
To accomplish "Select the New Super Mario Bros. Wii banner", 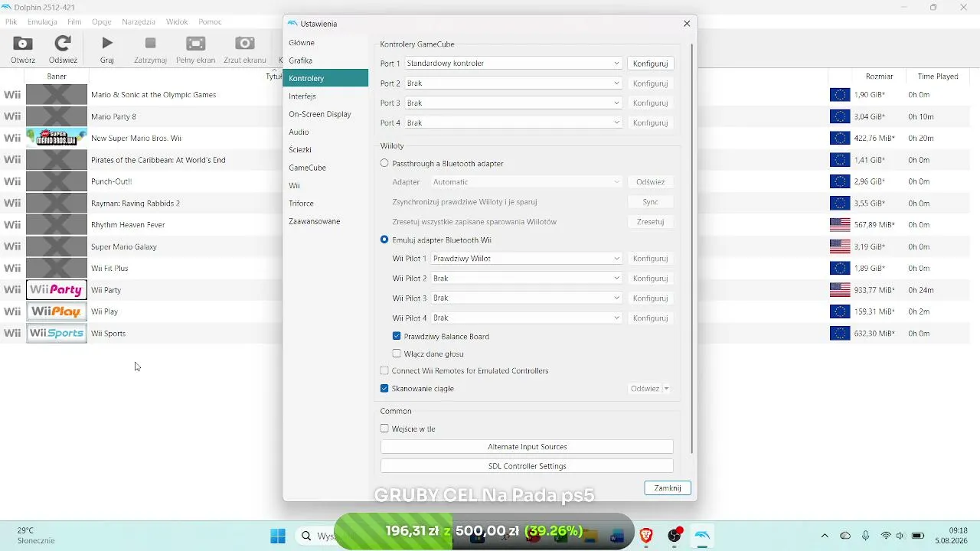I will coord(57,138).
